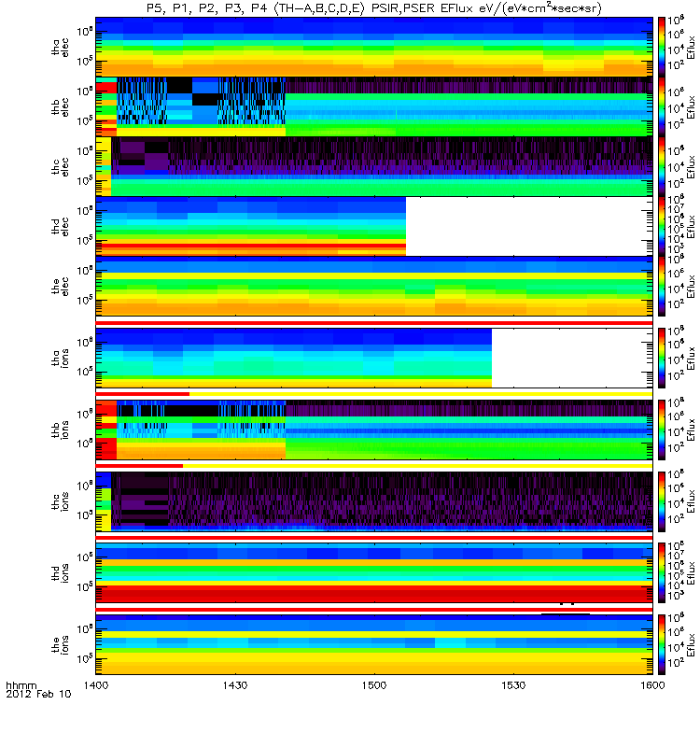Image resolution: width=700 pixels, height=747 pixels.
Task: Click the thd ions spectrogram panel
Action: (374, 573)
